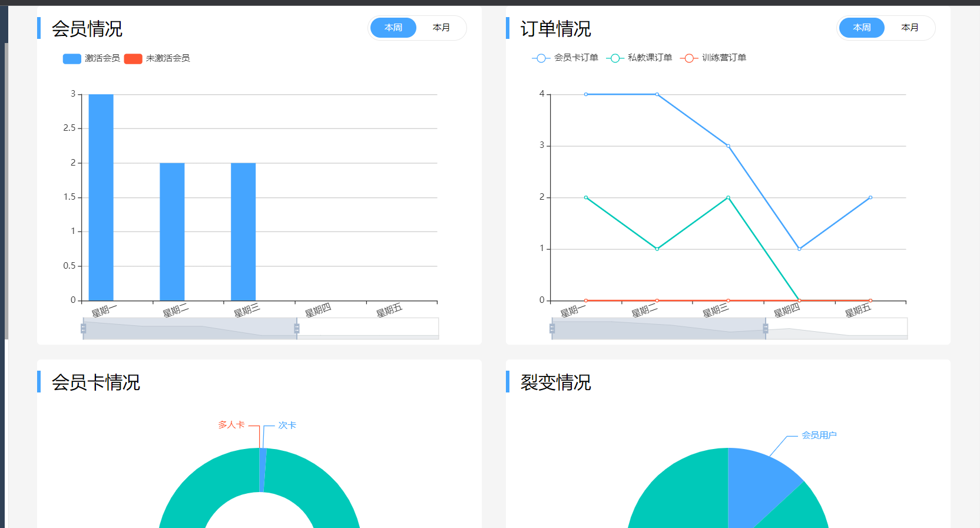The image size is (980, 528).
Task: Click left zoom handle of 订单情况 slider
Action: 552,328
